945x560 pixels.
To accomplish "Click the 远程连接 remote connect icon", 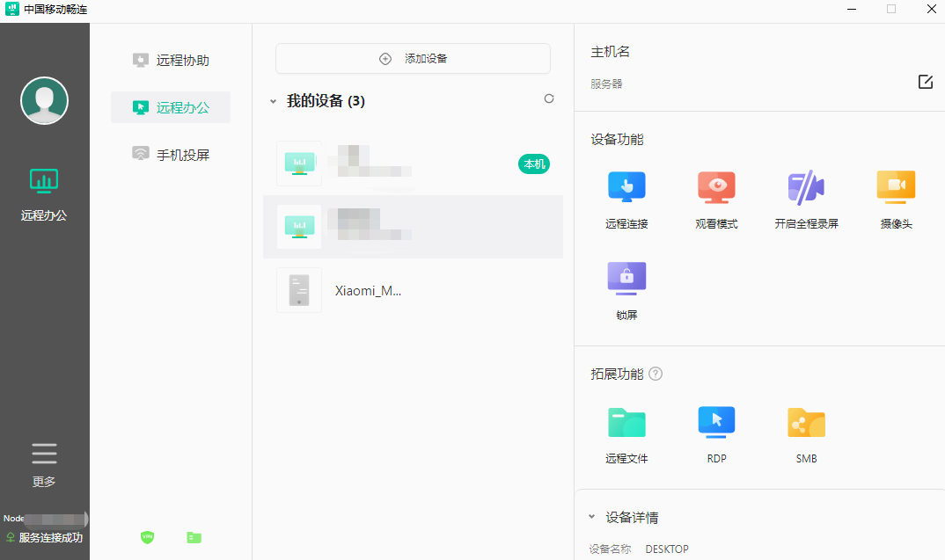I will tap(626, 188).
